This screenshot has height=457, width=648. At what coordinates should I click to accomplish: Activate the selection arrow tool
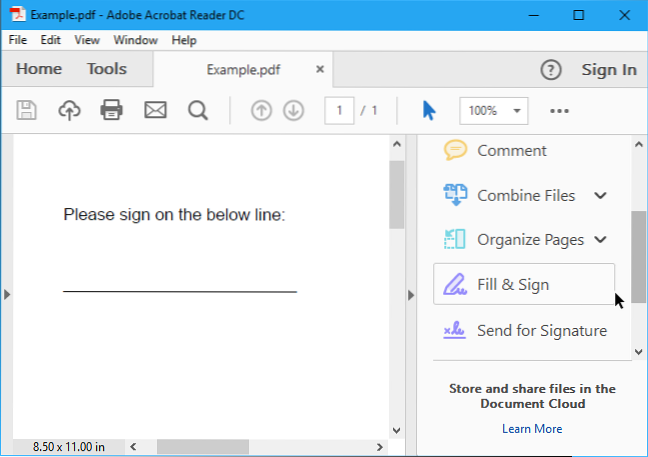tap(429, 110)
